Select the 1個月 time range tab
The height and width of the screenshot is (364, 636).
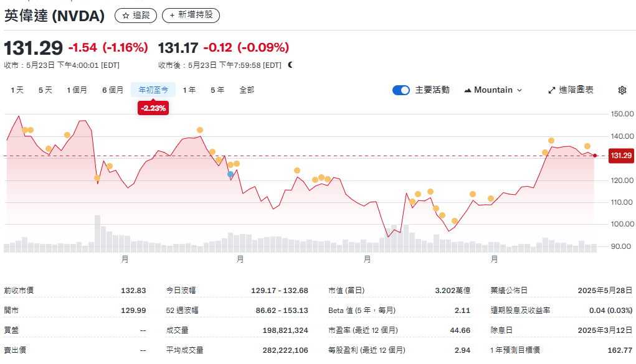click(77, 90)
